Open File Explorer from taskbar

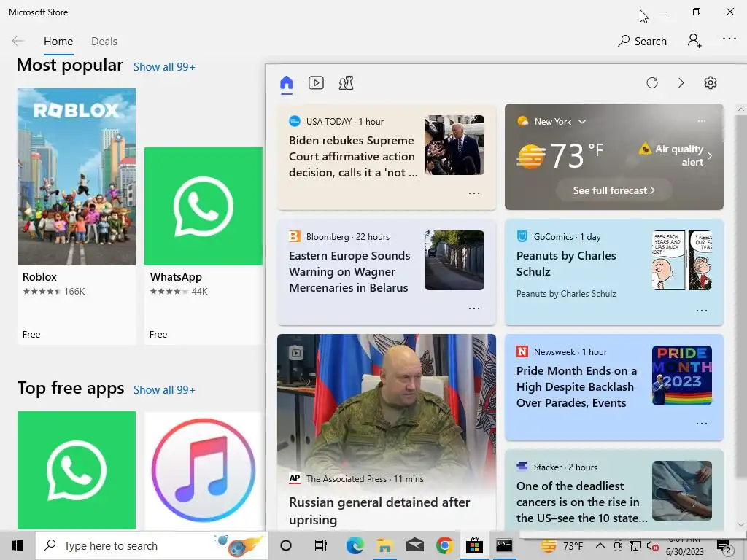(384, 545)
